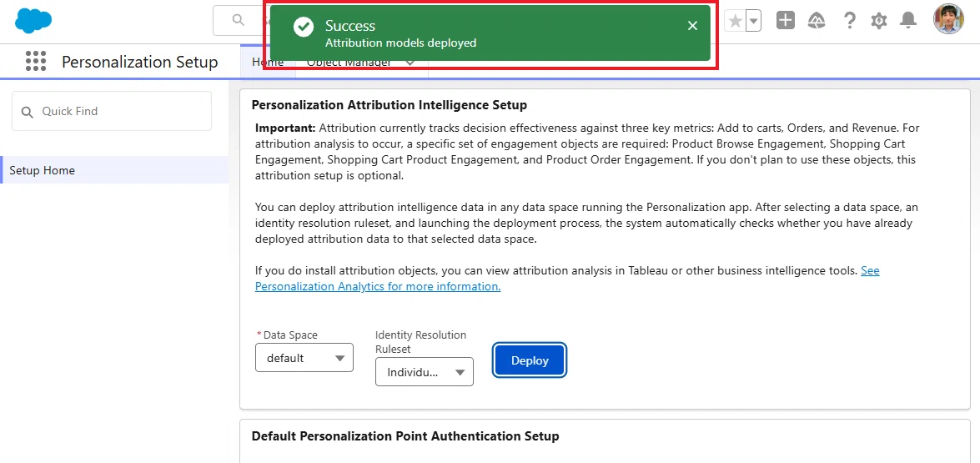The image size is (980, 463).
Task: Select Setup Home in the sidebar
Action: coord(114,170)
